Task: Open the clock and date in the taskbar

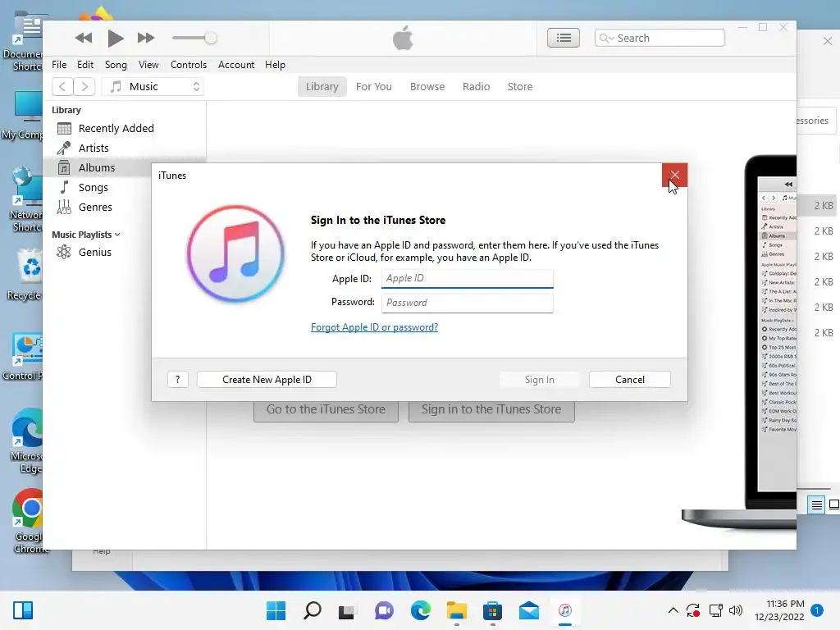Action: [x=779, y=610]
